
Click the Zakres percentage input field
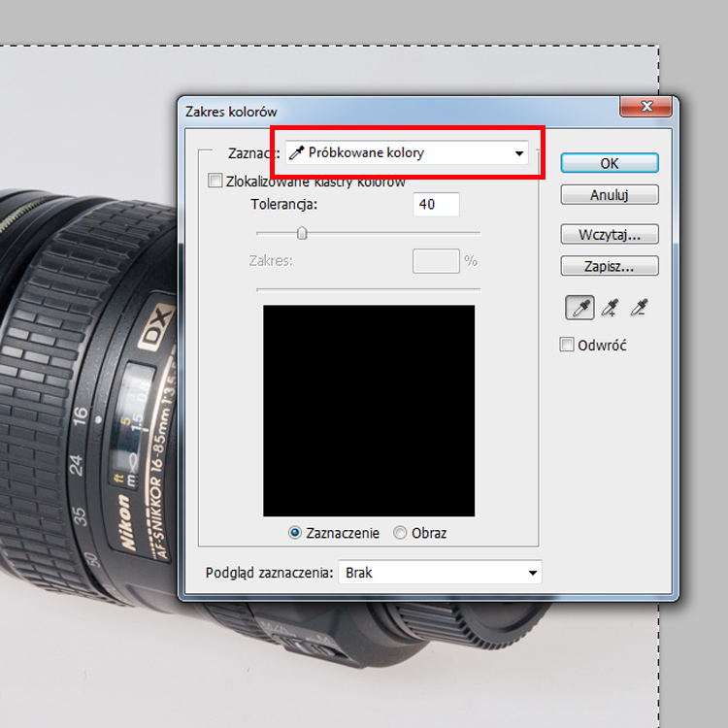click(x=436, y=260)
